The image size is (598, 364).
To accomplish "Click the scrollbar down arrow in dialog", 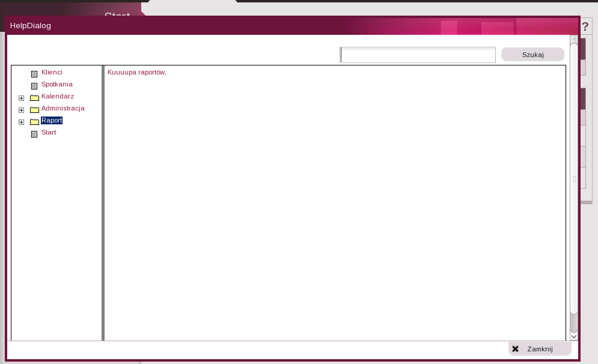I will pos(574,337).
